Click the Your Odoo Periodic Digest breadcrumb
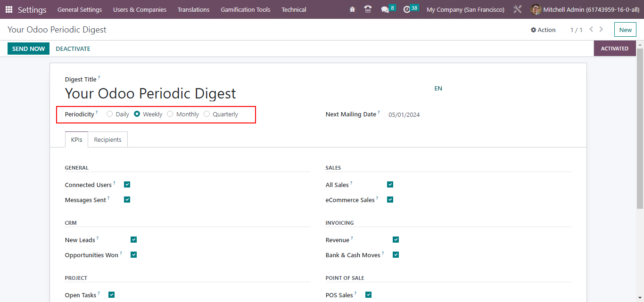644x302 pixels. (57, 30)
